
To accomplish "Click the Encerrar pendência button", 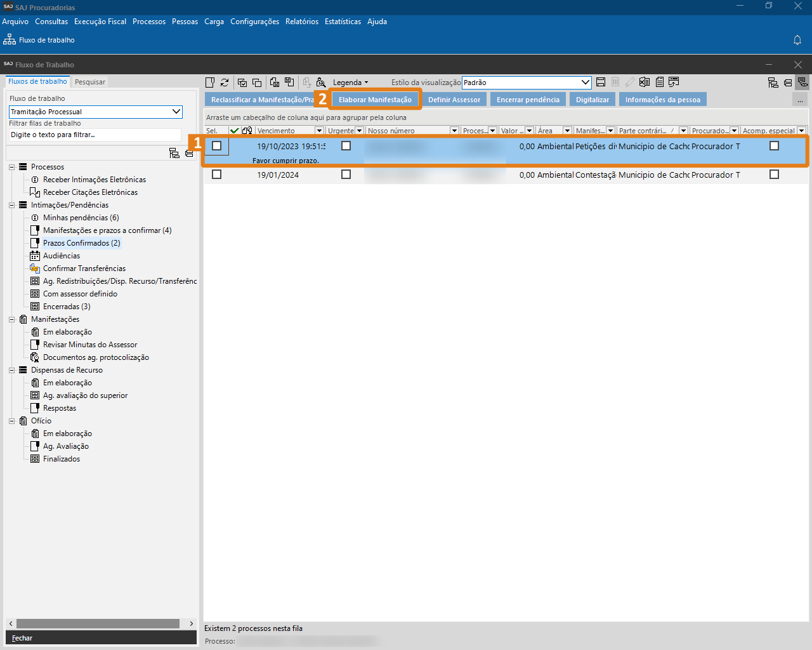I will [x=528, y=100].
